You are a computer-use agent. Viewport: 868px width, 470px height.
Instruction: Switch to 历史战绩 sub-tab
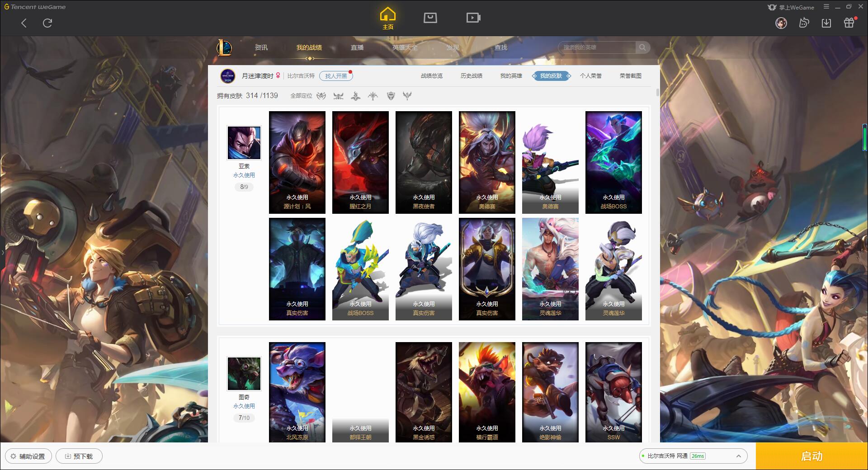click(472, 76)
